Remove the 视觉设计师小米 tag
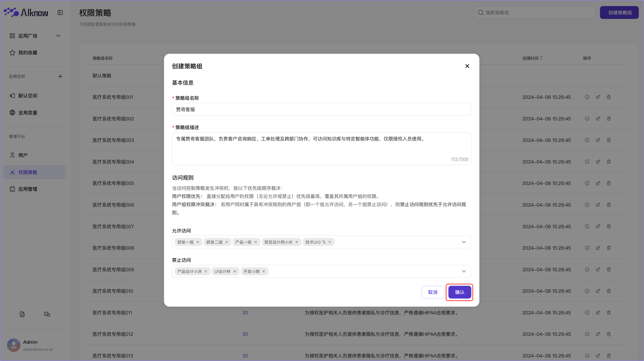 [297, 242]
